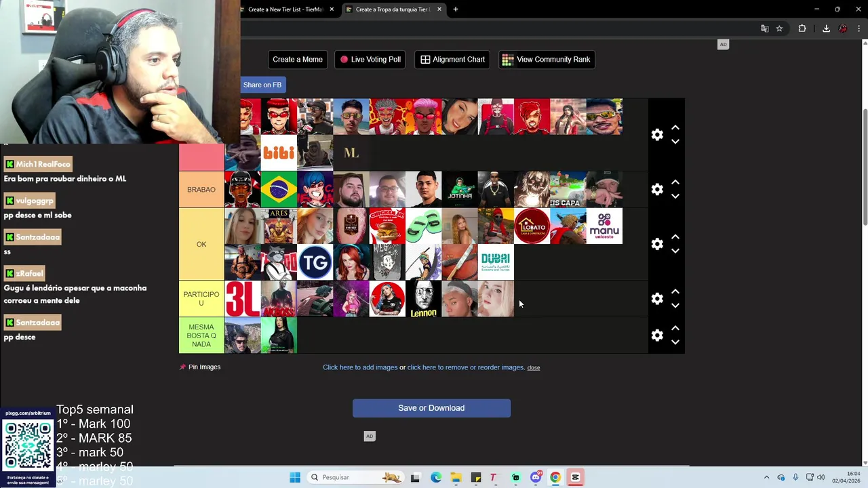The image size is (868, 488).
Task: Switch to Chrome taskbar icon
Action: tap(555, 477)
